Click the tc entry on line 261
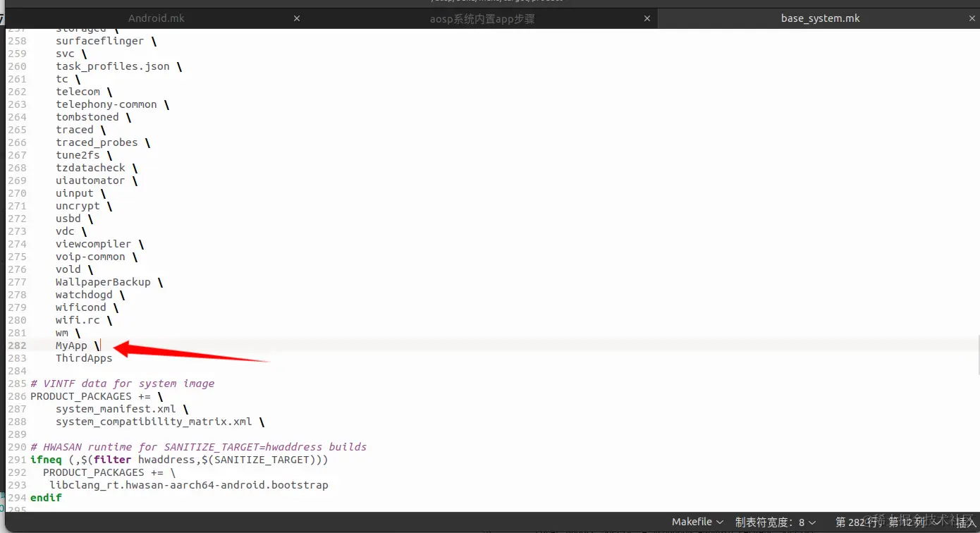 pyautogui.click(x=62, y=79)
